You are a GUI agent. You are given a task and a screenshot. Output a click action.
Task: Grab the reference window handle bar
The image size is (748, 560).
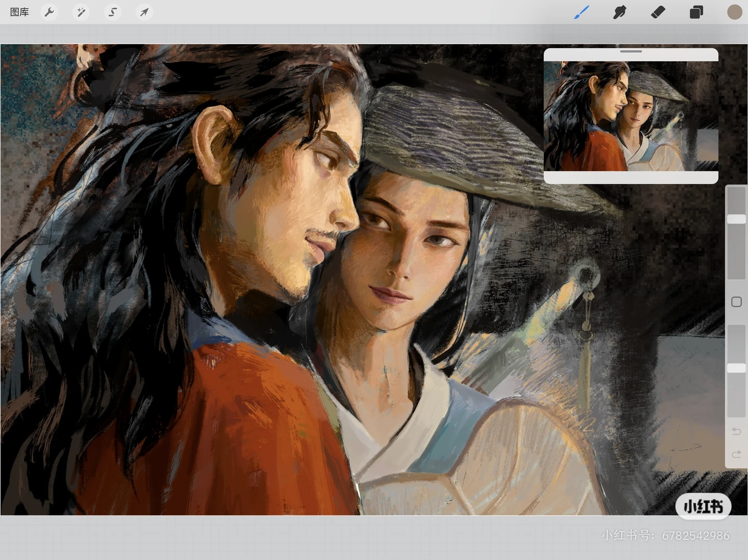[x=631, y=51]
